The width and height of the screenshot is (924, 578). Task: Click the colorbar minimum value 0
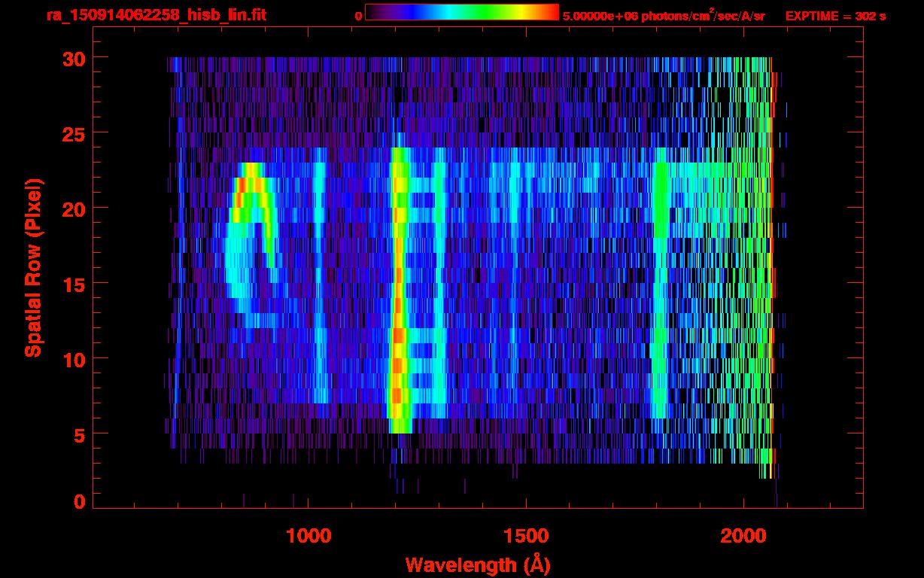(x=359, y=16)
